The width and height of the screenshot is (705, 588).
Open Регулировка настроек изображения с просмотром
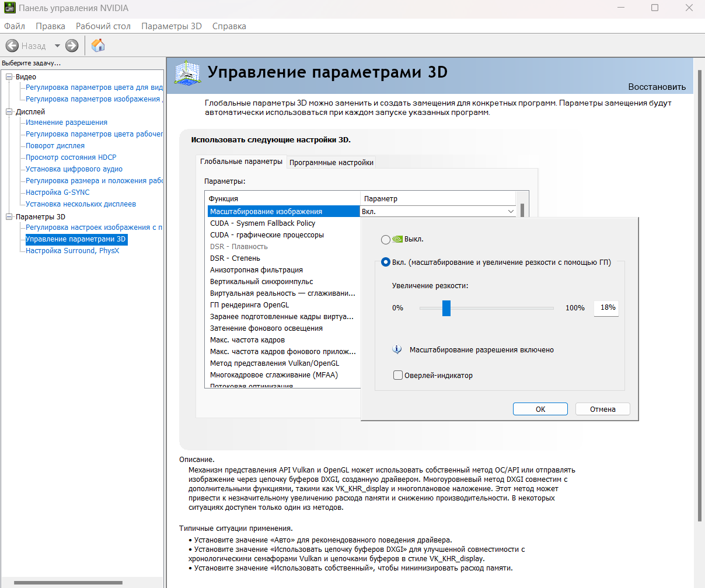[x=94, y=228]
